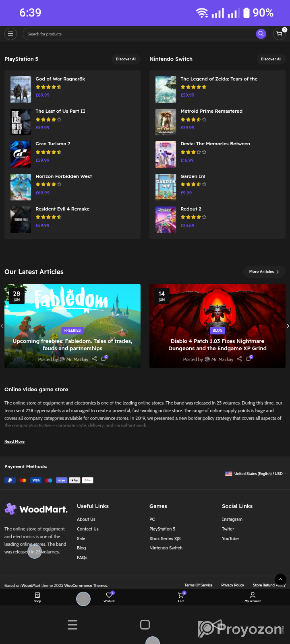Tap the scroll-to-top arrow button

pyautogui.click(x=280, y=580)
